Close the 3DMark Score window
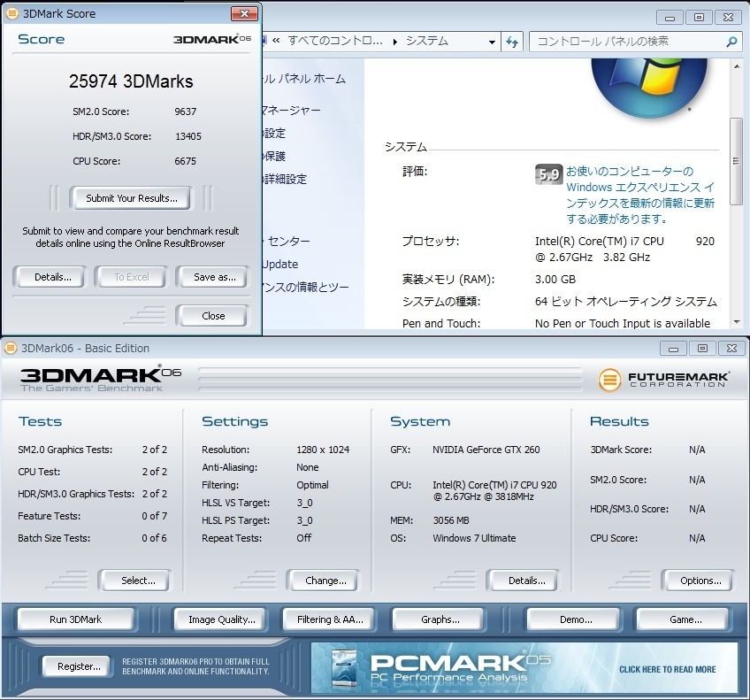 tap(244, 14)
